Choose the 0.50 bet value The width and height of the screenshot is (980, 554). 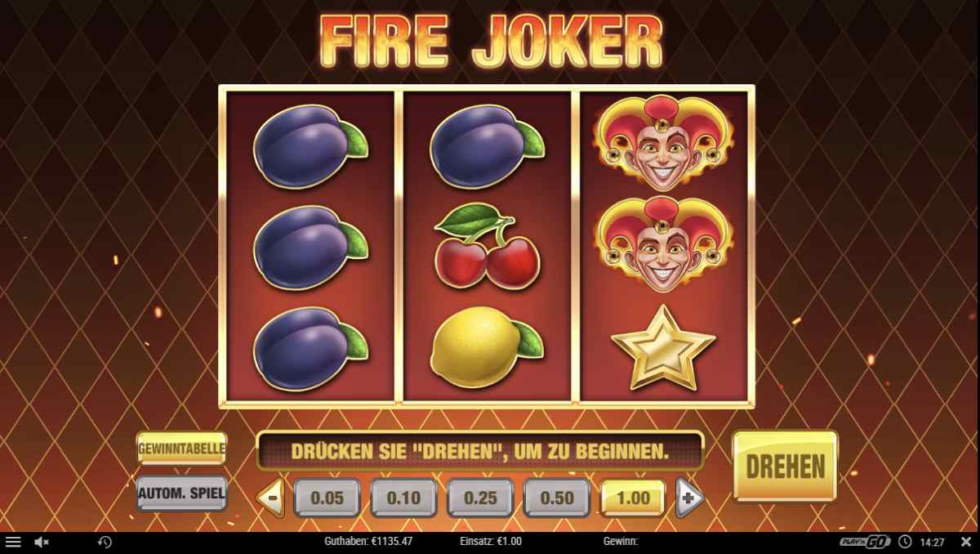coord(557,498)
